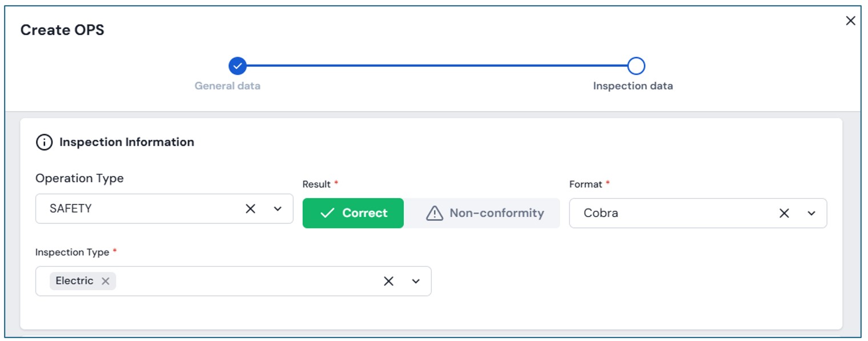
Task: Click the Inspection data step label
Action: coord(633,86)
